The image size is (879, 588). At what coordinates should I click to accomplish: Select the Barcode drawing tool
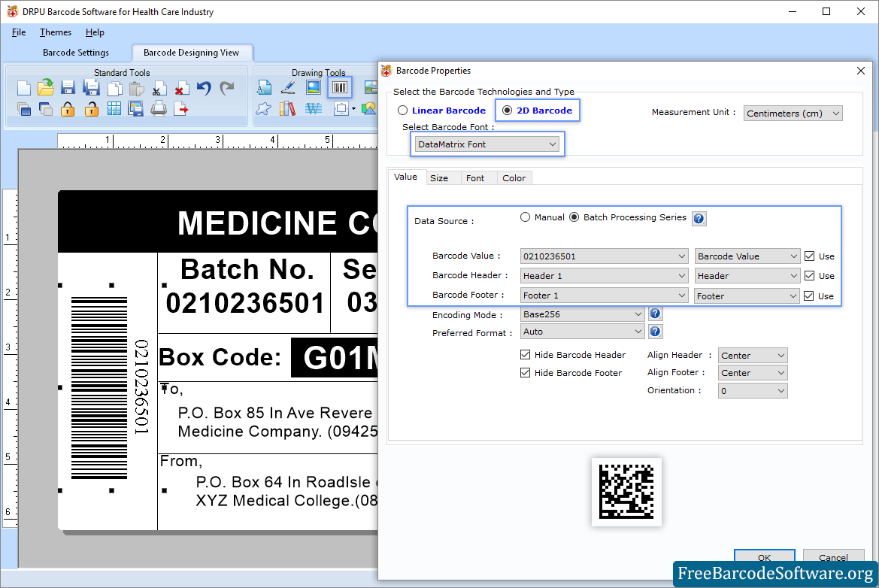pos(340,87)
